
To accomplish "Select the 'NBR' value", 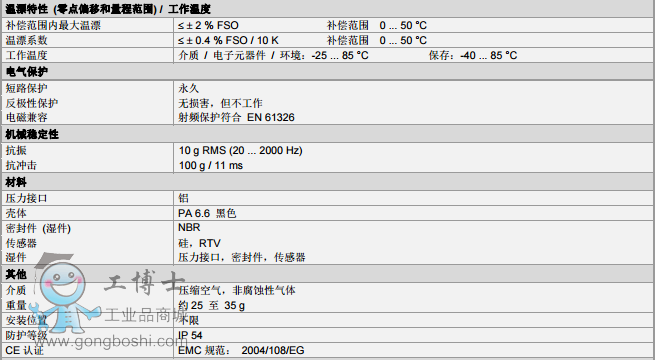I will [x=189, y=227].
